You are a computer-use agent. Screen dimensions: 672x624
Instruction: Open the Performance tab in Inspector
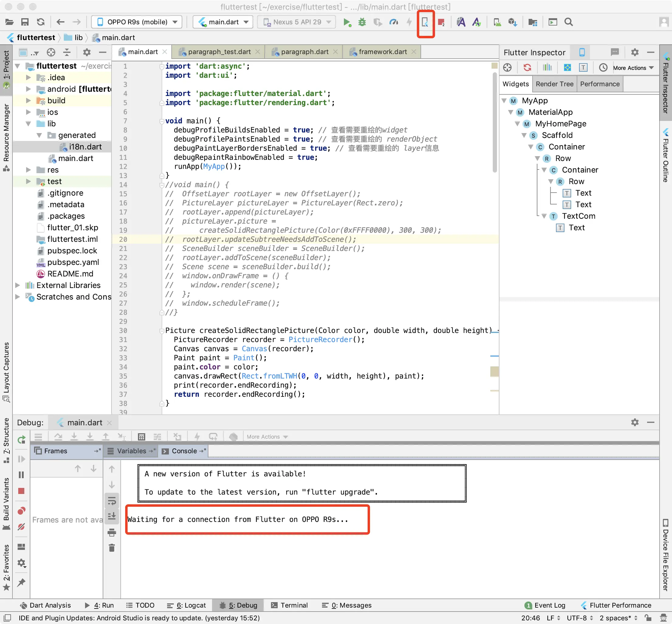pos(600,84)
